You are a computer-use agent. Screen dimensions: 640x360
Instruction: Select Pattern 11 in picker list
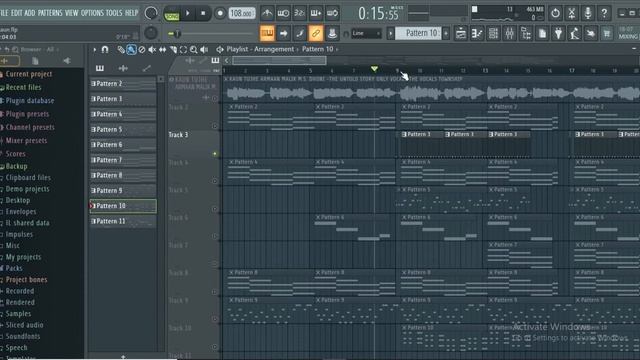123,221
